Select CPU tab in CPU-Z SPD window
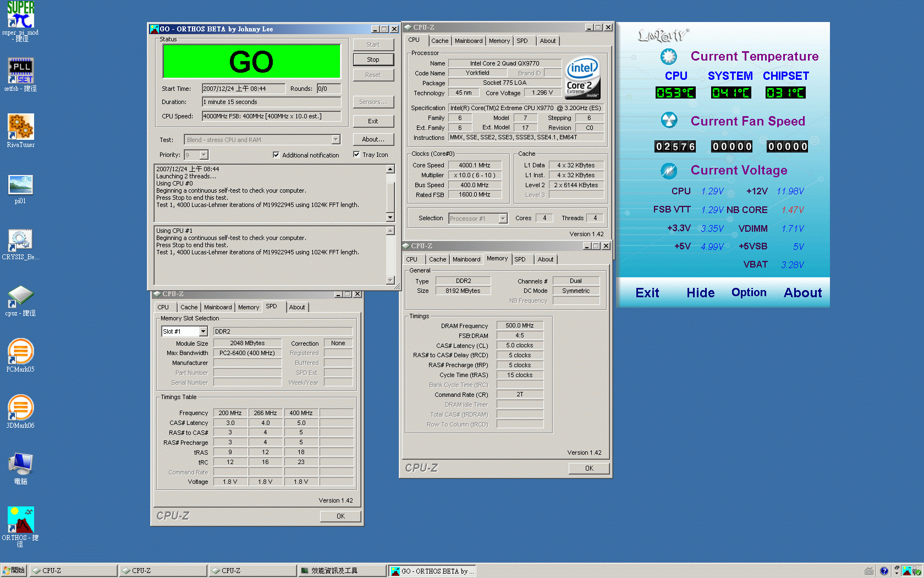This screenshot has height=578, width=924. coord(163,307)
